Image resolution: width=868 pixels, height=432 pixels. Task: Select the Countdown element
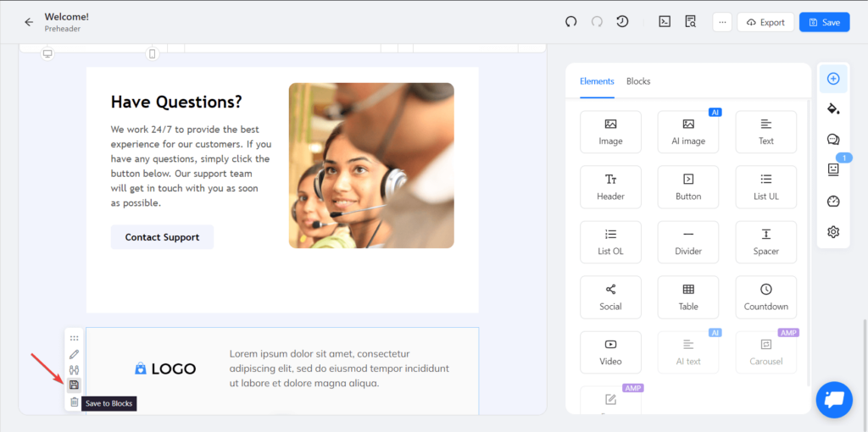766,297
